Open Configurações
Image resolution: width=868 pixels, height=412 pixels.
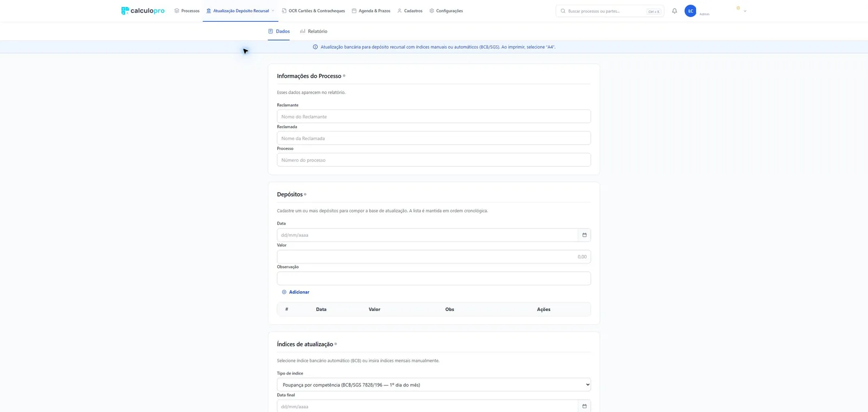coord(446,11)
